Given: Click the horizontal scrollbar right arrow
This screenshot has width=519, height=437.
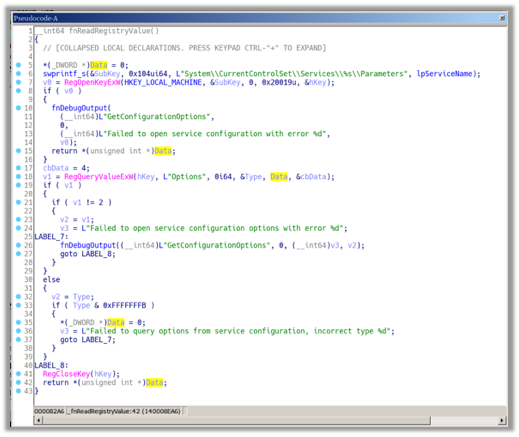Looking at the screenshot, I should (x=502, y=421).
